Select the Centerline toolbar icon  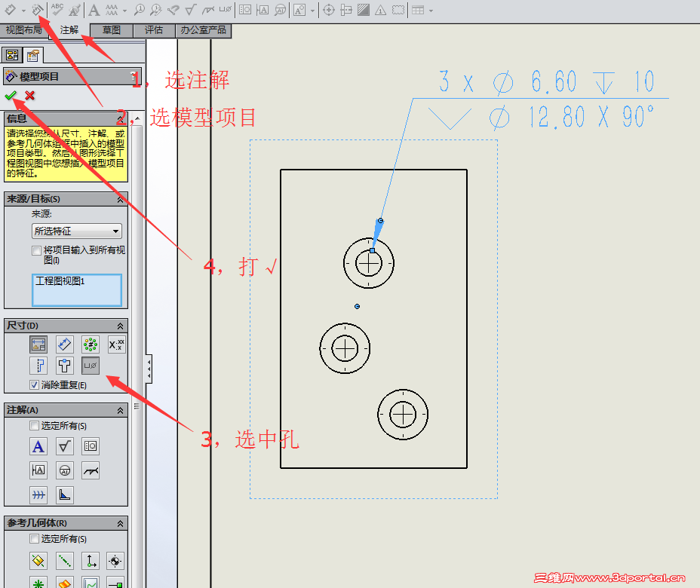point(346,10)
